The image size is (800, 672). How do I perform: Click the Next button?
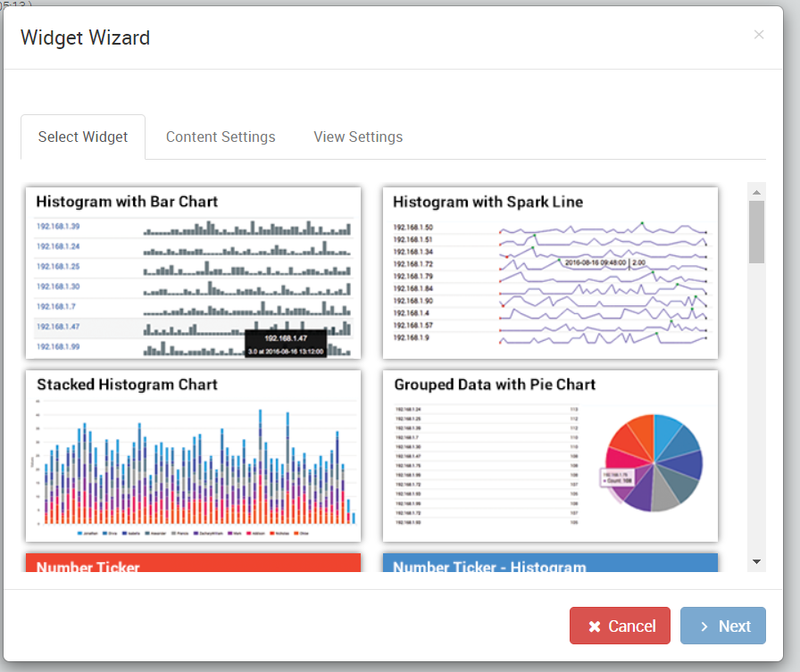tap(723, 626)
